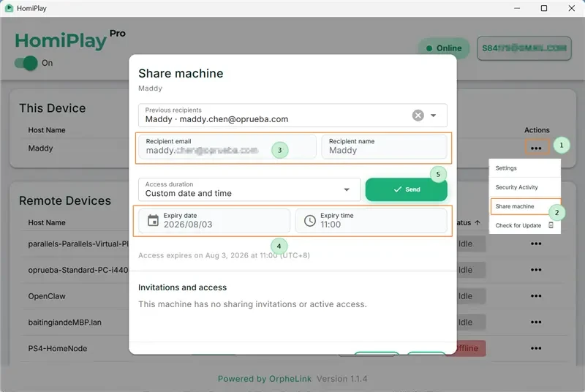Open actions for OpenClaw device
This screenshot has width=585, height=392.
point(536,295)
